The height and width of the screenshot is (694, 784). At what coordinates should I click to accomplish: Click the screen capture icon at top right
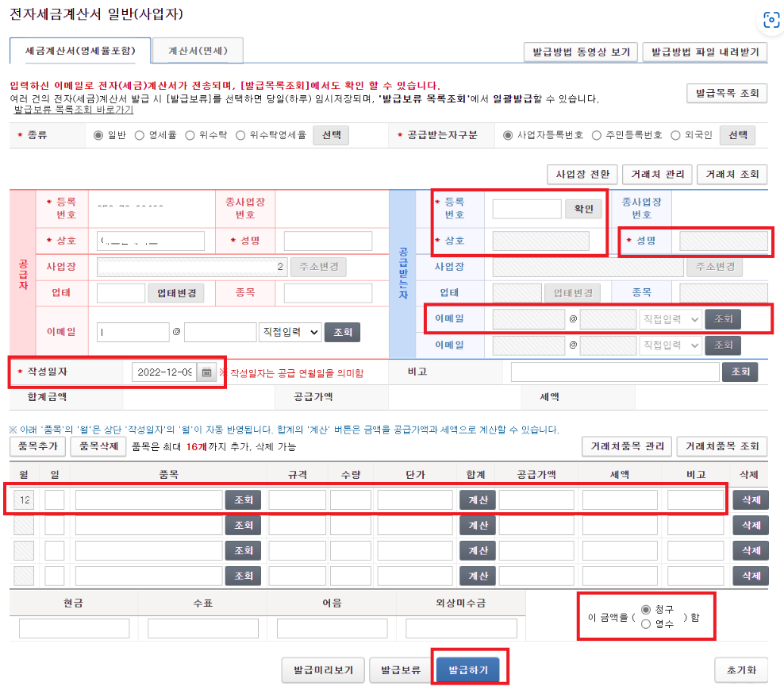(771, 20)
